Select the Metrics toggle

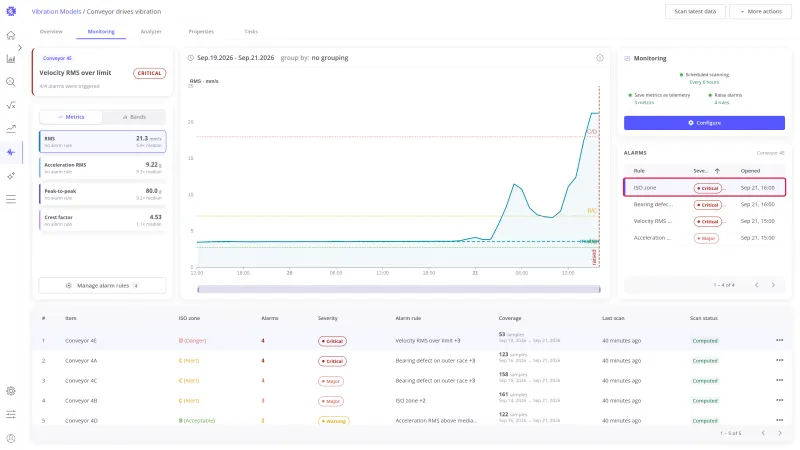point(71,117)
